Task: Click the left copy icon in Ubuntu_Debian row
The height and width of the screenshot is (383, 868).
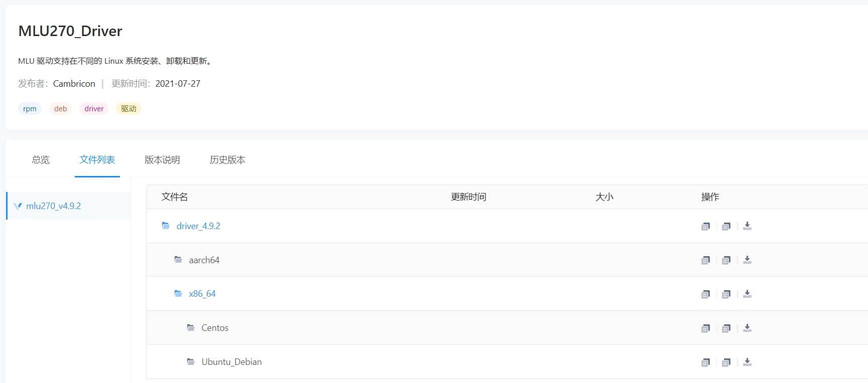Action: pos(705,362)
